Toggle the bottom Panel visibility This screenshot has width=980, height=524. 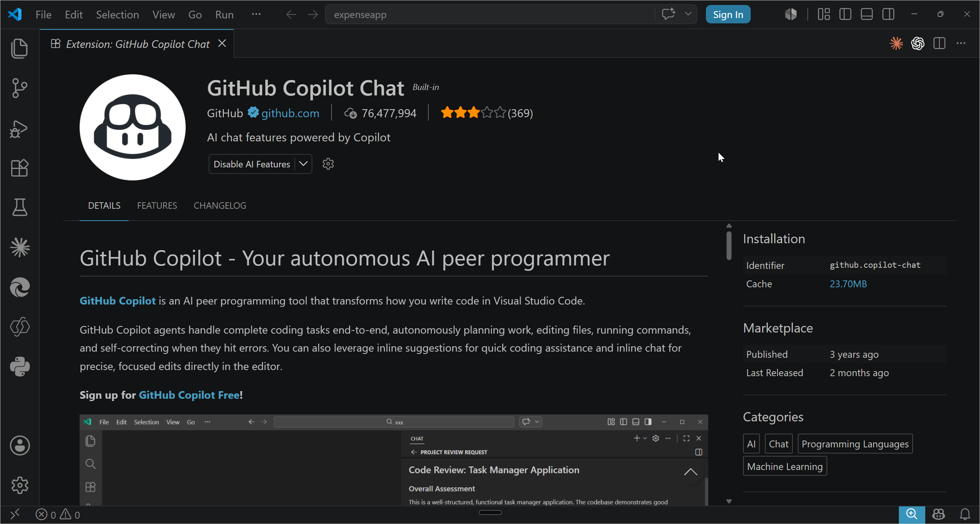(867, 14)
